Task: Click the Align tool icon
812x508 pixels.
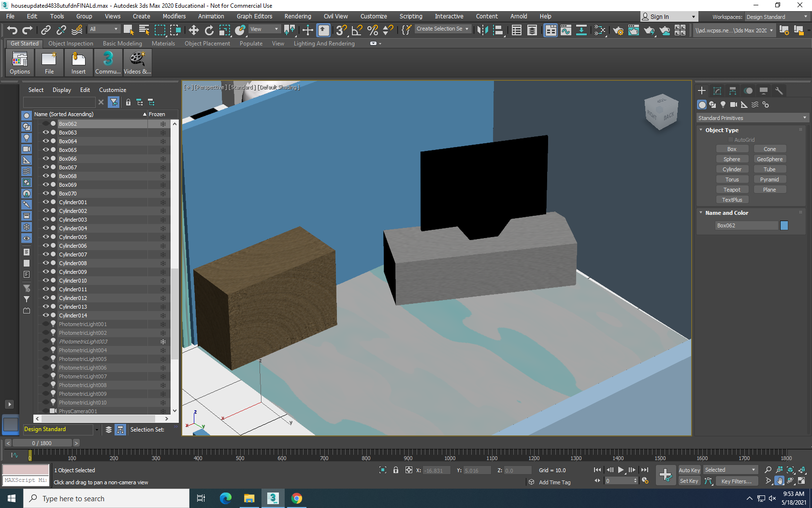Action: (x=498, y=30)
